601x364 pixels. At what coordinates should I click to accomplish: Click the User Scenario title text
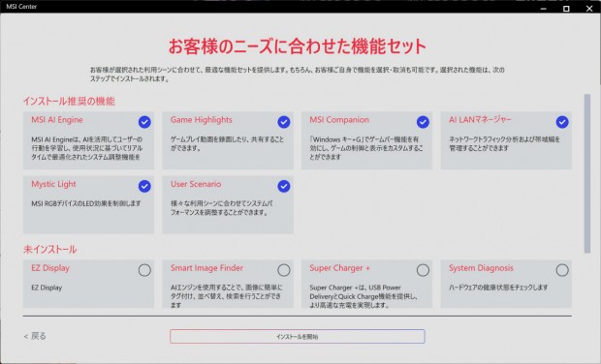(196, 184)
